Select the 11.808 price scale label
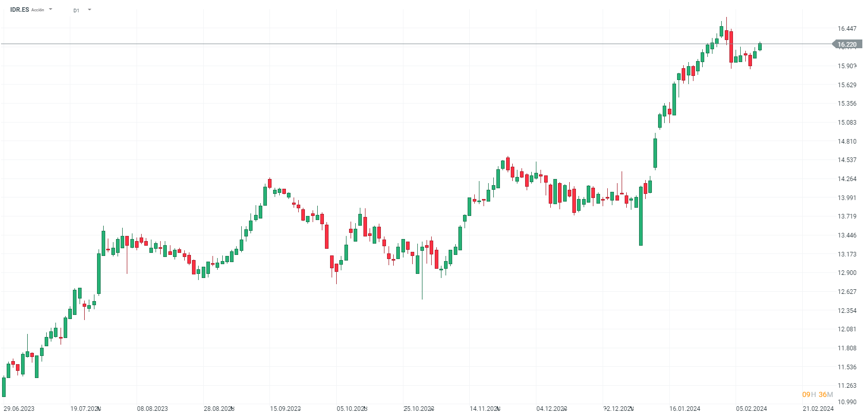 coord(847,348)
